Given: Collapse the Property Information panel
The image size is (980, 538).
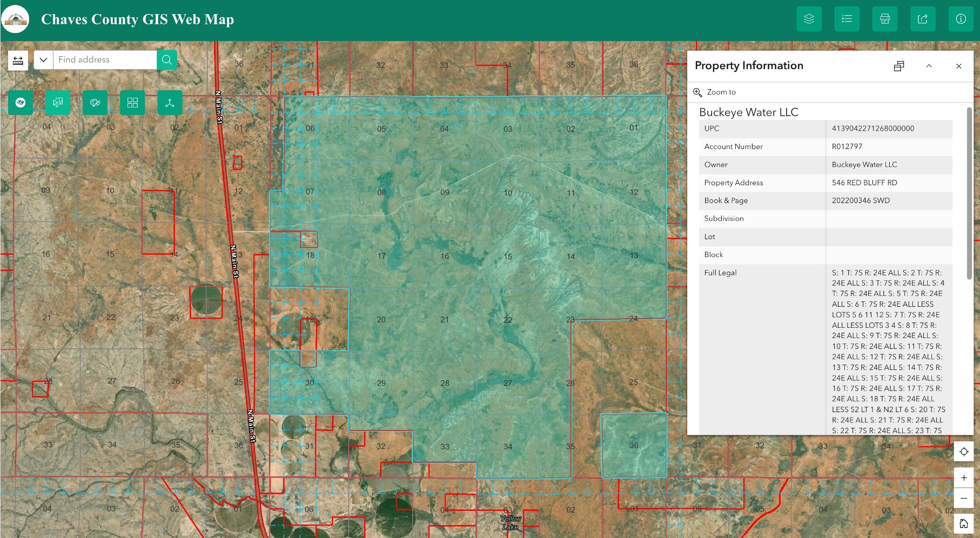Looking at the screenshot, I should tap(929, 66).
